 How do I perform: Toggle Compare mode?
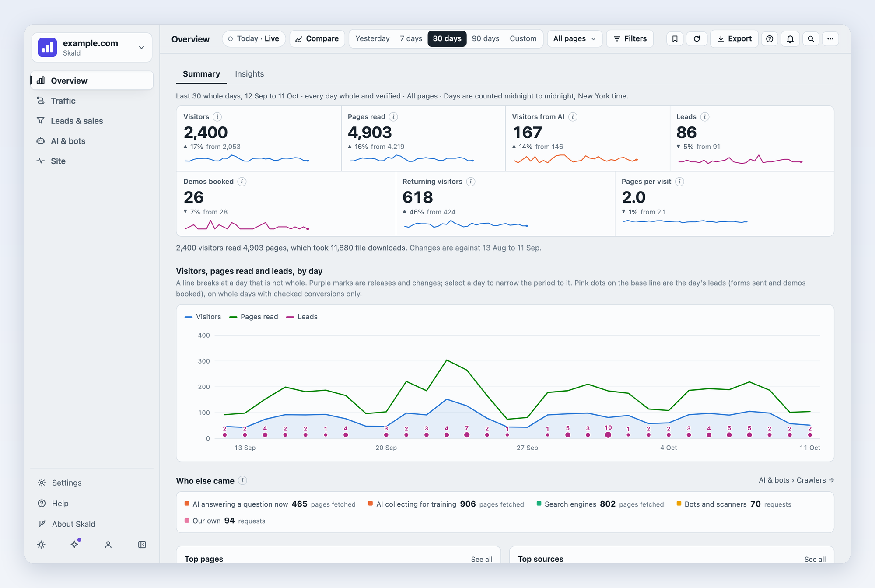click(317, 39)
